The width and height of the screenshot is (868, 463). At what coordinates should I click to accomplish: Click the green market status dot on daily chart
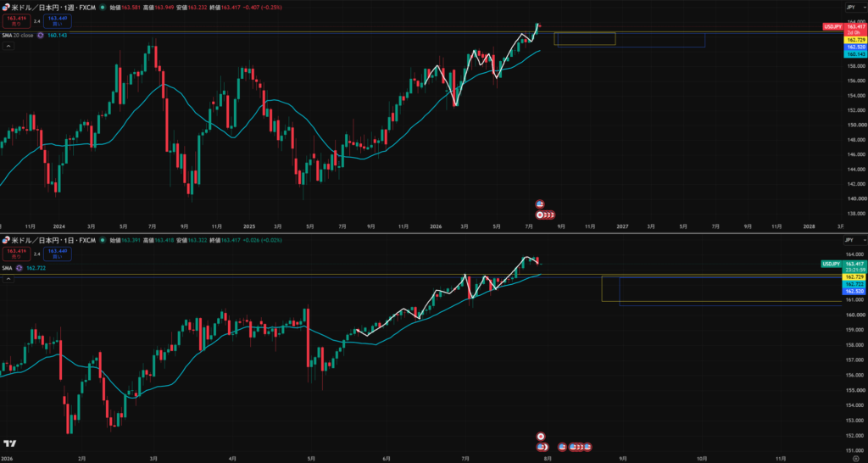point(103,240)
